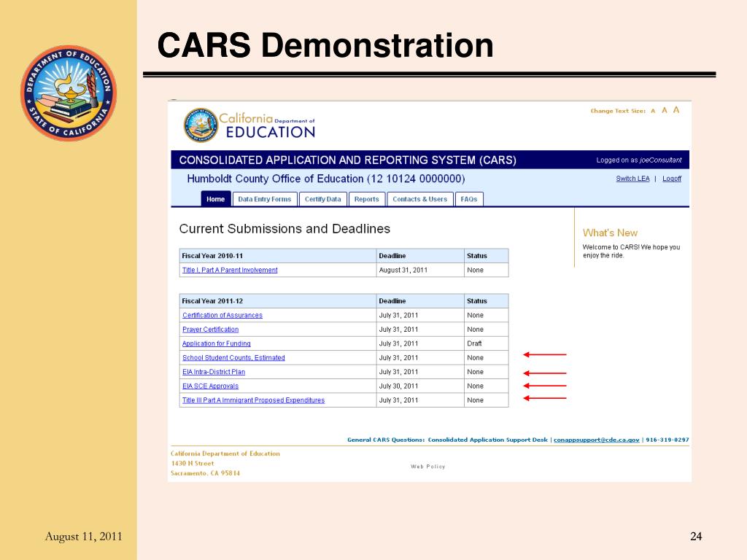Open Title III Part A Immigrant Proposed Expenditures
The height and width of the screenshot is (560, 747).
253,400
